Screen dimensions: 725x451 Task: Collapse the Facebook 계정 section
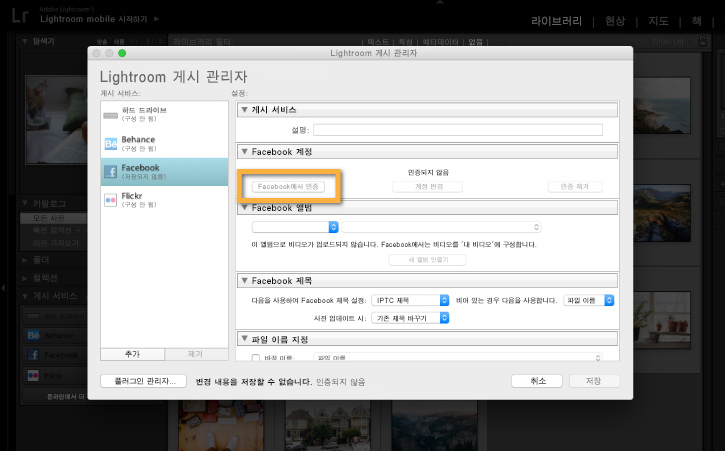pyautogui.click(x=245, y=152)
